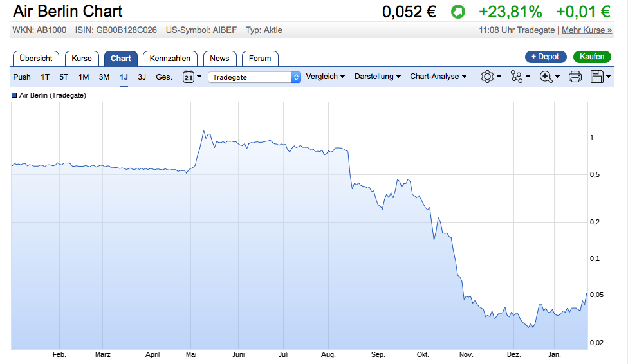Expand arrow next to save icon
Viewport: 628px width, 364px height.
pyautogui.click(x=608, y=76)
